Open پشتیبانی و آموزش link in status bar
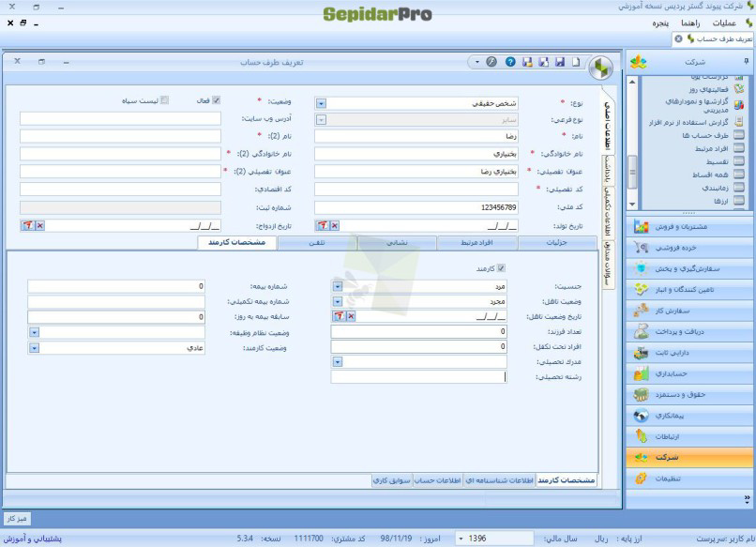Viewport: 756px width, 547px height. tap(33, 539)
